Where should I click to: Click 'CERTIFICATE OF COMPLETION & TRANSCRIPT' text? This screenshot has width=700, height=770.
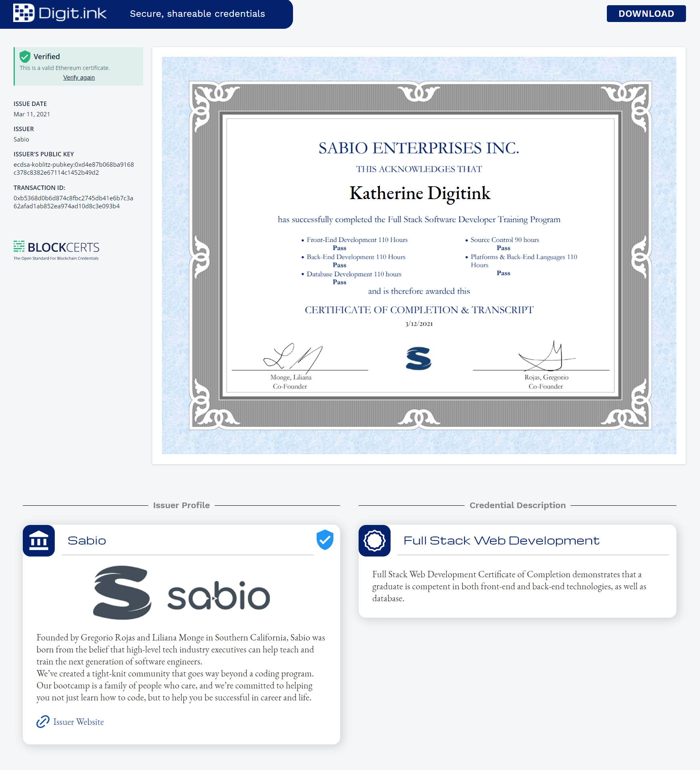point(419,310)
